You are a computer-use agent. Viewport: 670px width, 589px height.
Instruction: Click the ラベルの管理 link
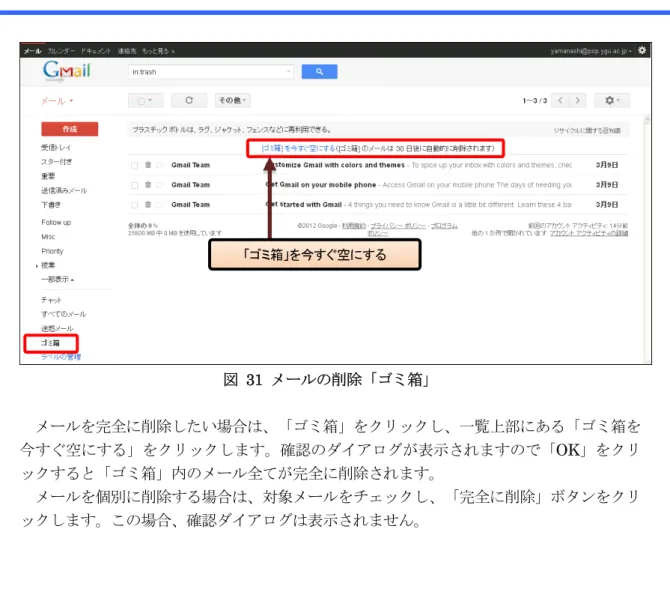click(61, 357)
